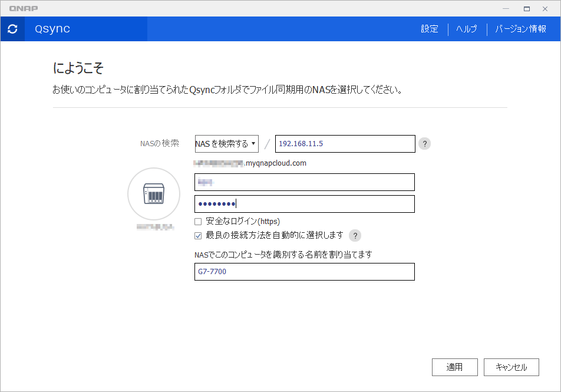Click the myqnapcloud.com address text

point(250,163)
